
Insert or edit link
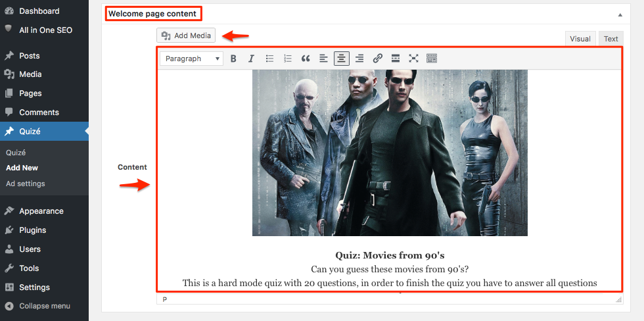[377, 59]
